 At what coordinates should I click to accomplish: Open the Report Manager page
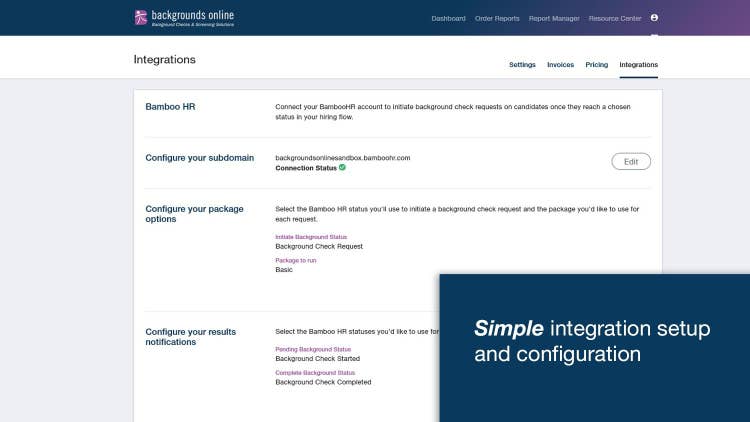tap(554, 18)
